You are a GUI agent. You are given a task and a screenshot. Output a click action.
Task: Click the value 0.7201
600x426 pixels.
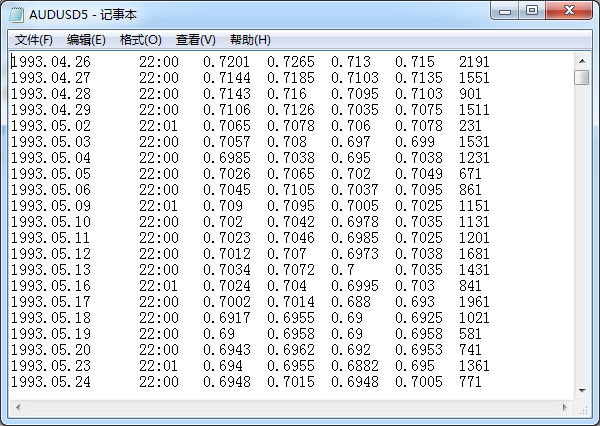click(227, 62)
